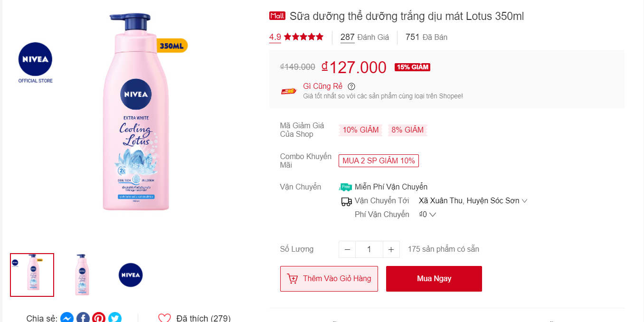Image resolution: width=644 pixels, height=322 pixels.
Task: Click the question mark help icon beside Gì Cũng Rẻ
Action: (x=351, y=86)
